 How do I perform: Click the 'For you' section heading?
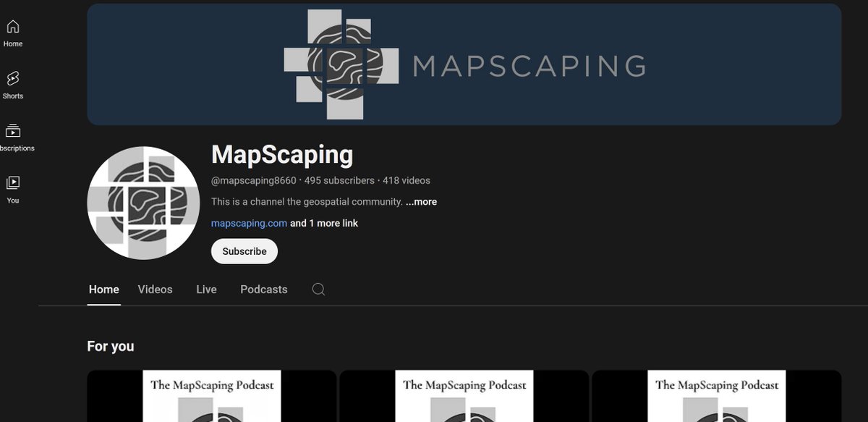pos(111,347)
